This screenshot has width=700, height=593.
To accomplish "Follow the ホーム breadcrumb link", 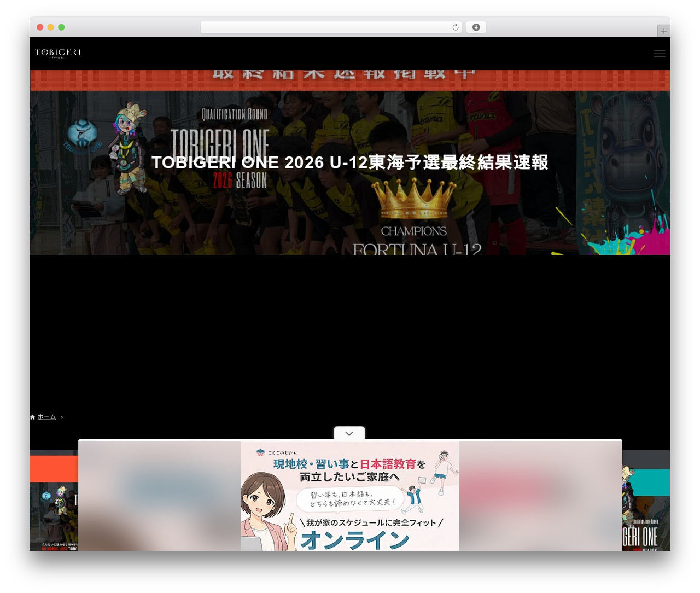I will pos(46,417).
